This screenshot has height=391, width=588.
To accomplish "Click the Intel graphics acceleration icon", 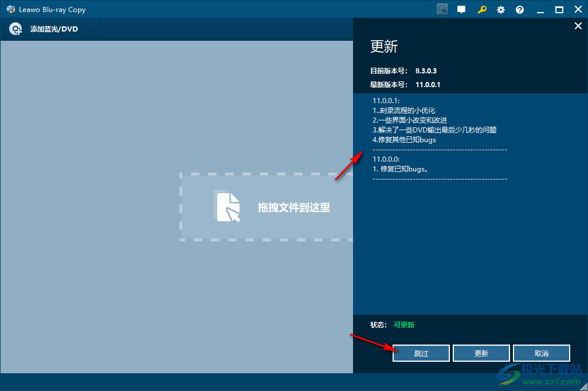I will (x=442, y=9).
